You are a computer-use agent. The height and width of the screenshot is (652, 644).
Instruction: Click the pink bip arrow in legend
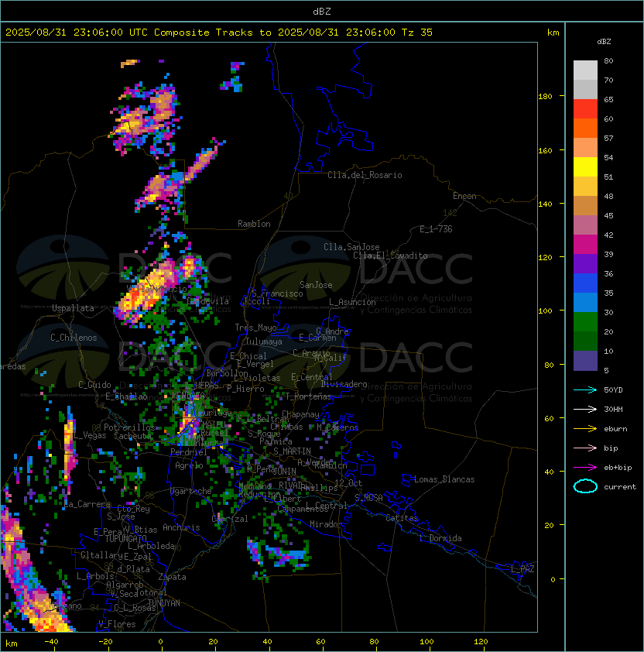coord(585,448)
